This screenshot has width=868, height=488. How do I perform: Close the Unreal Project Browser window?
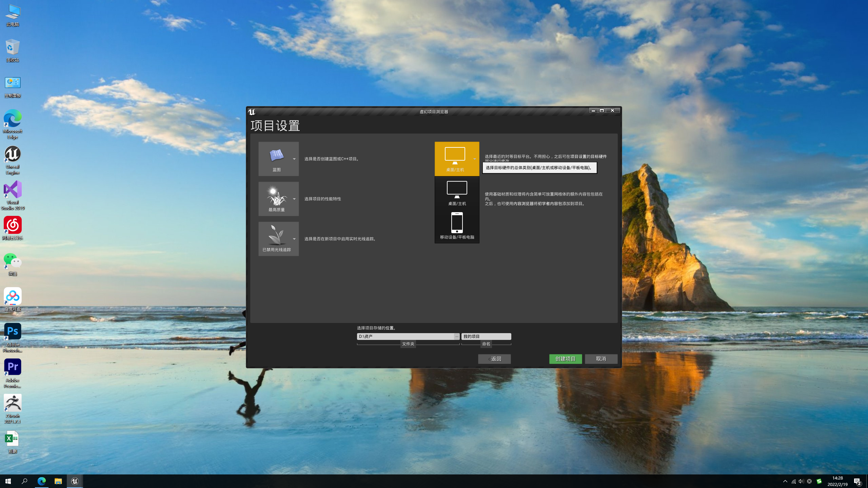pos(613,110)
